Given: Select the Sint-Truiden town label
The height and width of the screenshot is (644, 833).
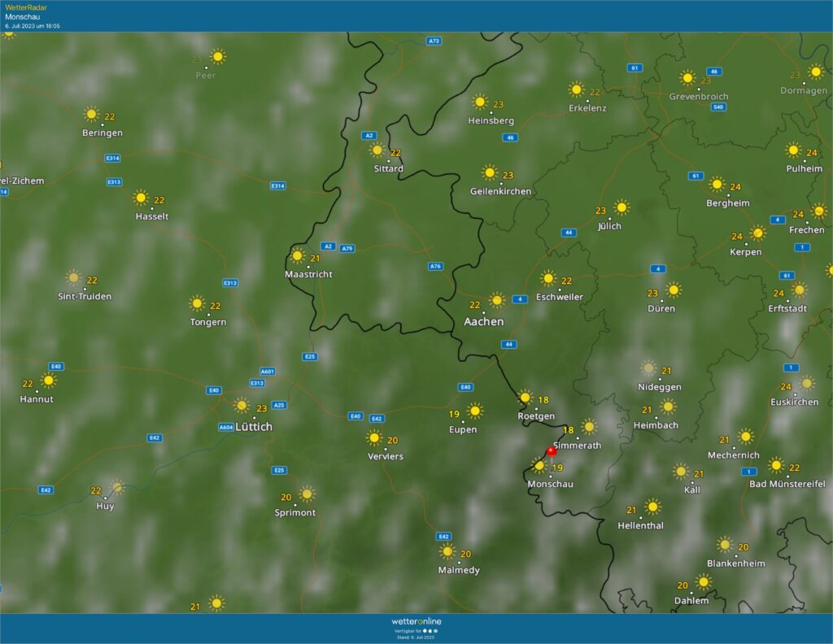Looking at the screenshot, I should pos(85,297).
